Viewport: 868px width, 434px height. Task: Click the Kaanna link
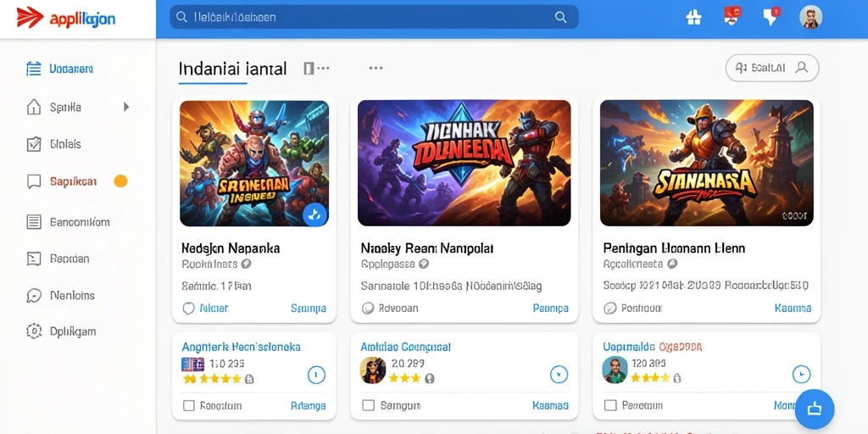click(x=793, y=309)
